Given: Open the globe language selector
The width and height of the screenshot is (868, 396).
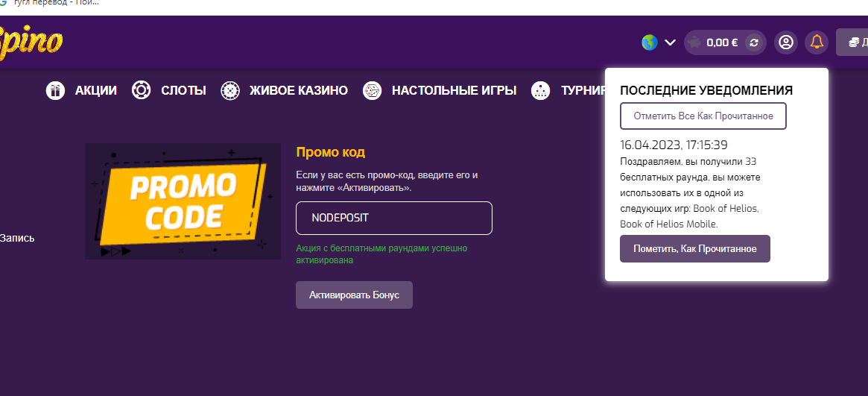Looking at the screenshot, I should (x=650, y=43).
